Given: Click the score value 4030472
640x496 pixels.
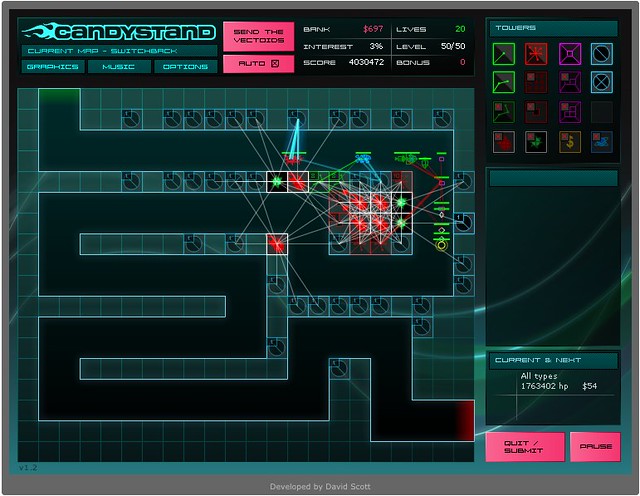Looking at the screenshot, I should click(x=366, y=62).
